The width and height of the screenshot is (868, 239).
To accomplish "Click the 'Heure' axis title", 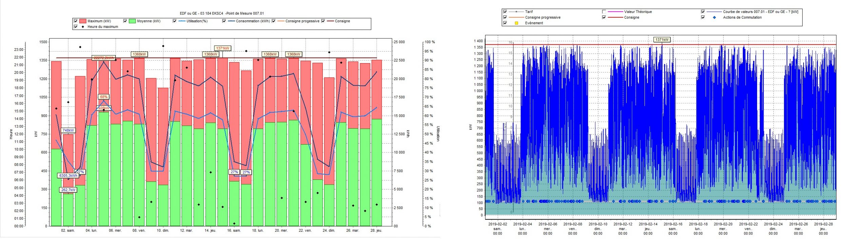I will click(x=11, y=134).
